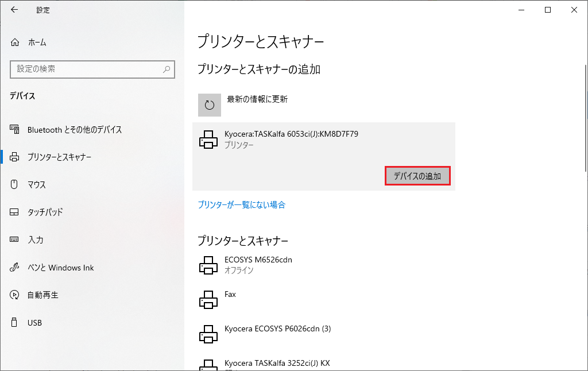Click the Kyocera TASKalfa 3252ci printer icon
The width and height of the screenshot is (588, 371).
coord(208,364)
